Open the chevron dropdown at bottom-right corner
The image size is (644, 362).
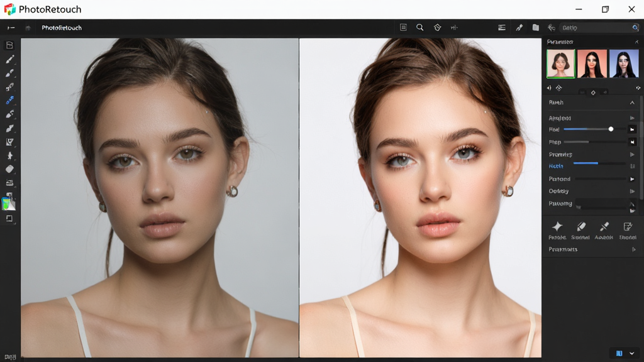631,353
